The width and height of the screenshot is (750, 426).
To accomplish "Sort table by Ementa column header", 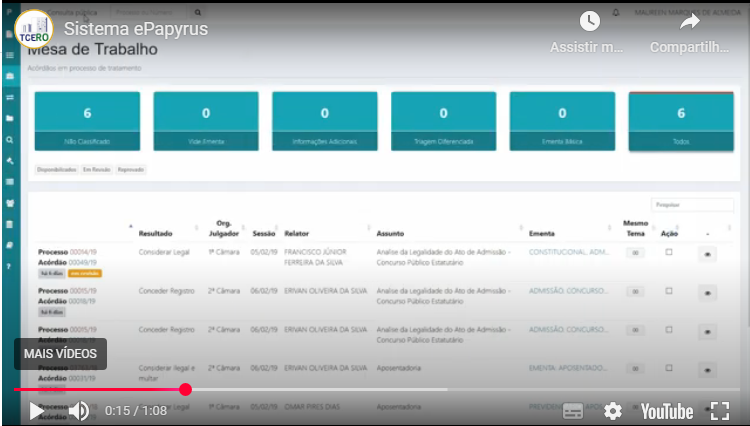I will click(x=542, y=233).
